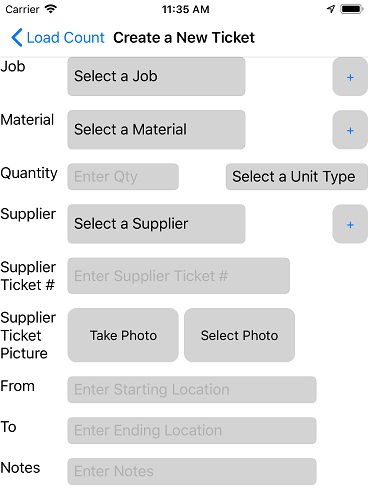
Task: Focus the Enter Notes field
Action: pyautogui.click(x=192, y=471)
